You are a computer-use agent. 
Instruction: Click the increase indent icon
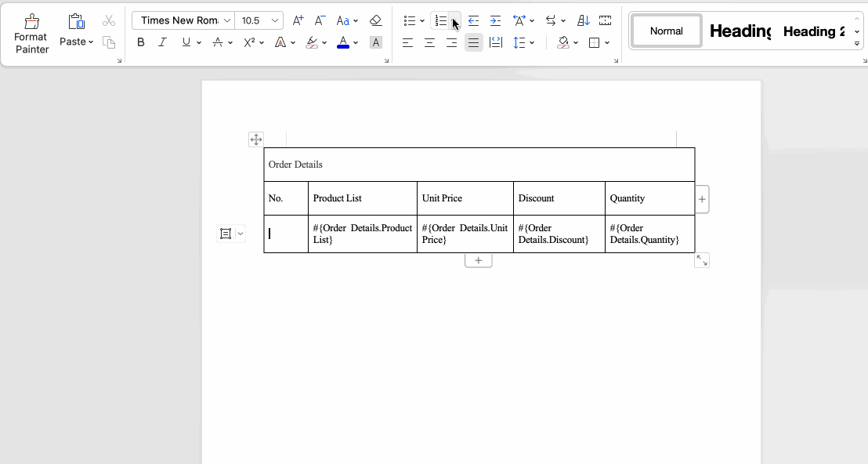coord(495,20)
